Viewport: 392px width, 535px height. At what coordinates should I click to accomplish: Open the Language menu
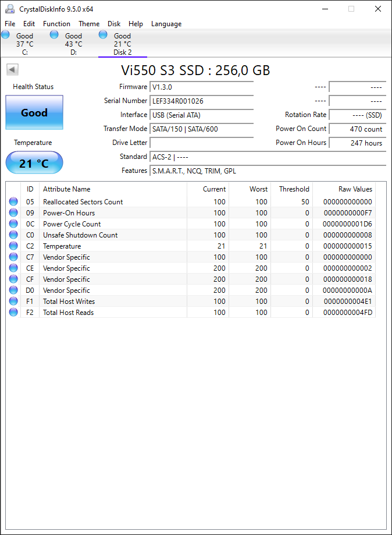pos(166,24)
